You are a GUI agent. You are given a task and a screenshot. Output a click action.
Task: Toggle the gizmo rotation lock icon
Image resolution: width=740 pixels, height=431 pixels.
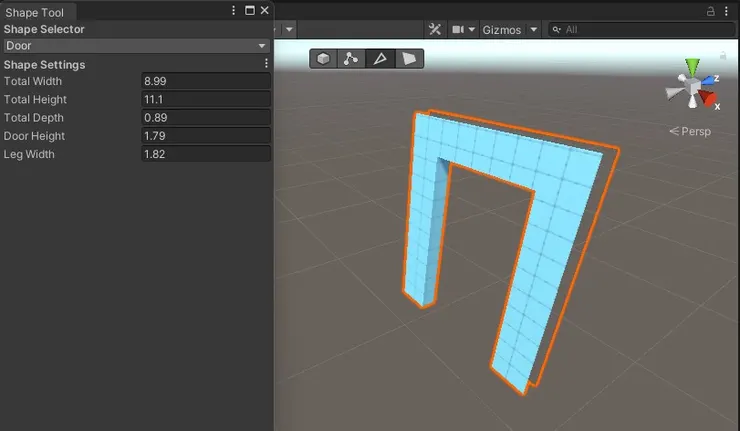tap(723, 56)
